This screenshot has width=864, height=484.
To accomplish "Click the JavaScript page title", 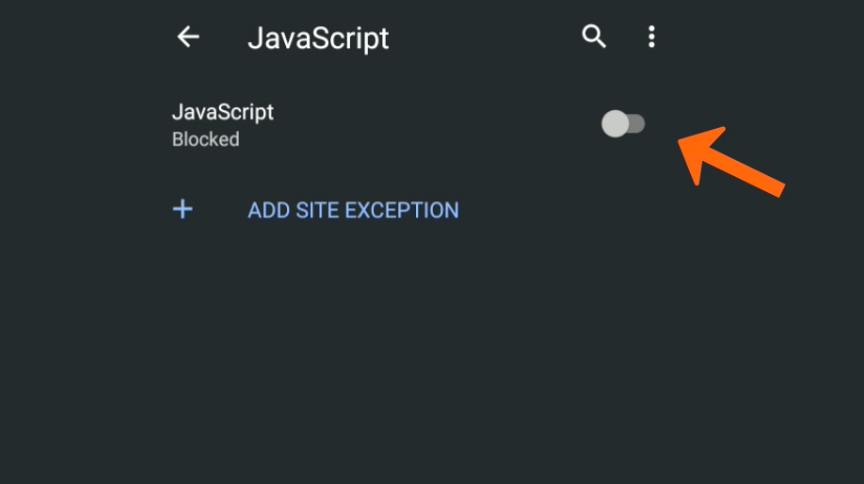I will 318,38.
